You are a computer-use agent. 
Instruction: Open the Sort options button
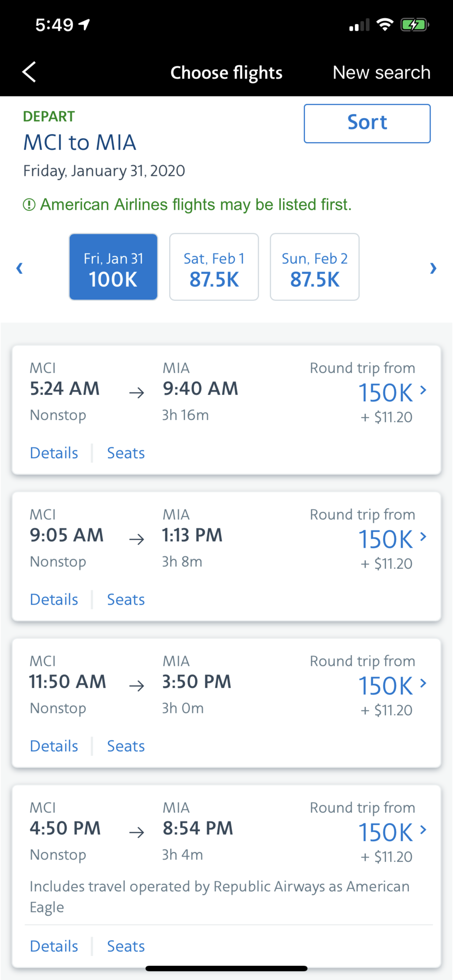(x=367, y=123)
